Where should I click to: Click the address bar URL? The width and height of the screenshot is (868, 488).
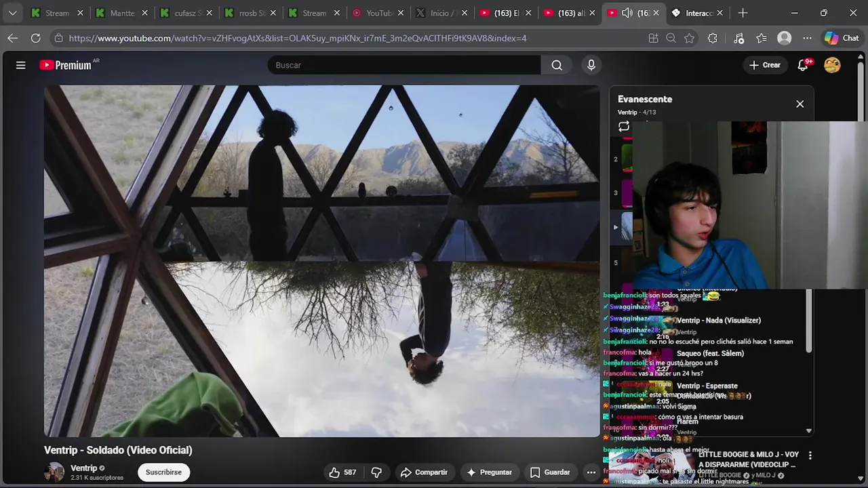tap(298, 38)
